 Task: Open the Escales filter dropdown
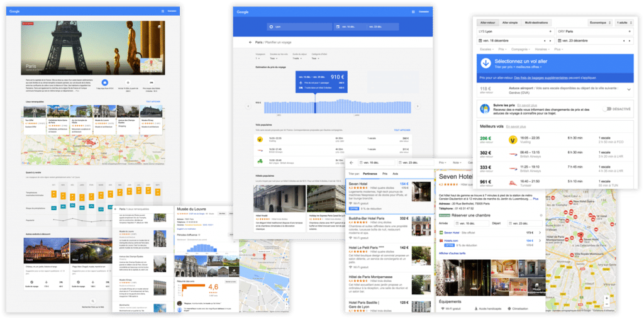coord(487,49)
